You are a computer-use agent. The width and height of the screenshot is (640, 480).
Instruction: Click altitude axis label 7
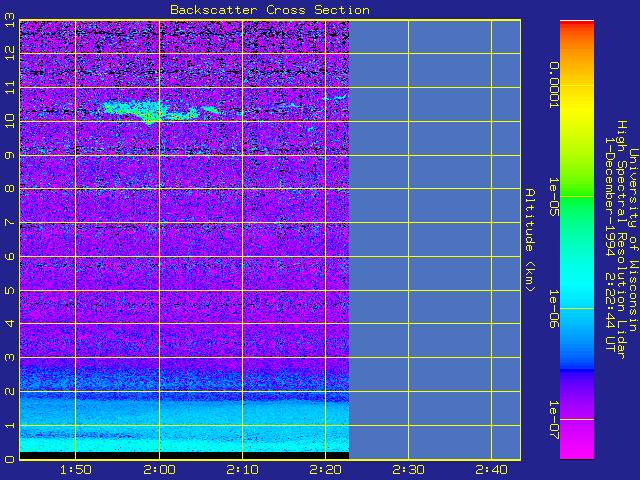tap(10, 222)
